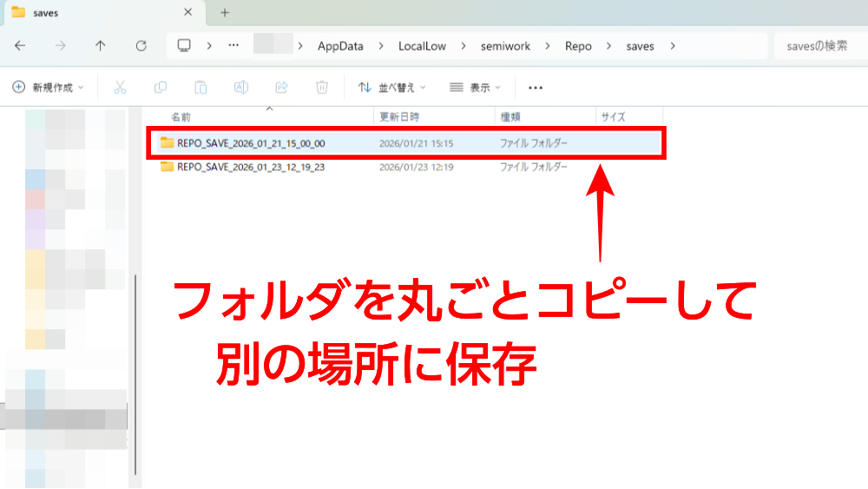Click the Rename icon in toolbar
This screenshot has height=489, width=868.
click(241, 88)
